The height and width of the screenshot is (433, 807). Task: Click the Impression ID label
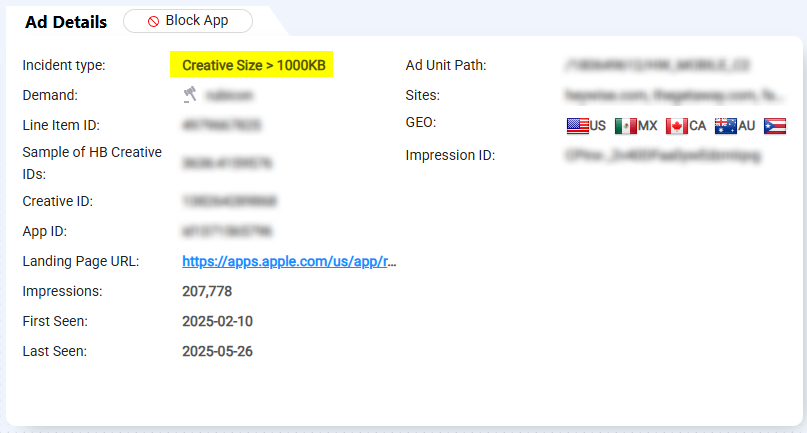(x=450, y=155)
